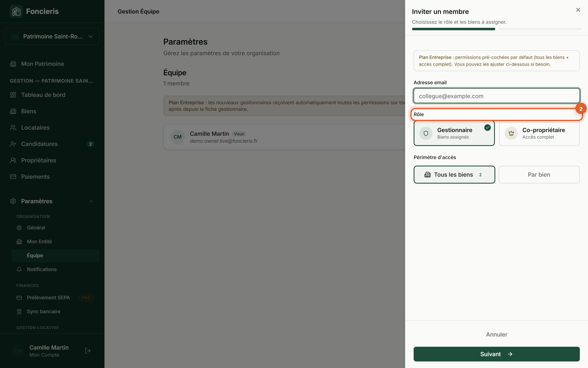Viewport: 588px width, 368px height.
Task: Click the Candidatures count badge
Action: 90,144
